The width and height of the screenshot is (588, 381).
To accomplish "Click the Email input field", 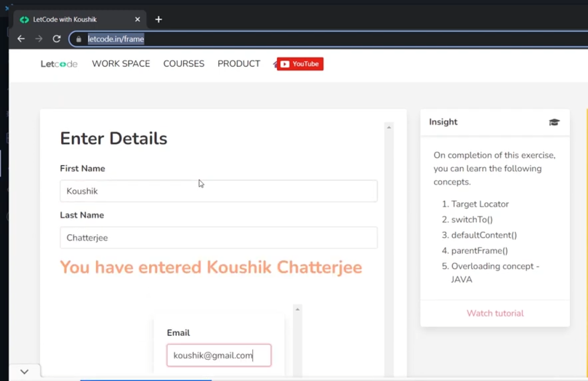I will pyautogui.click(x=218, y=355).
